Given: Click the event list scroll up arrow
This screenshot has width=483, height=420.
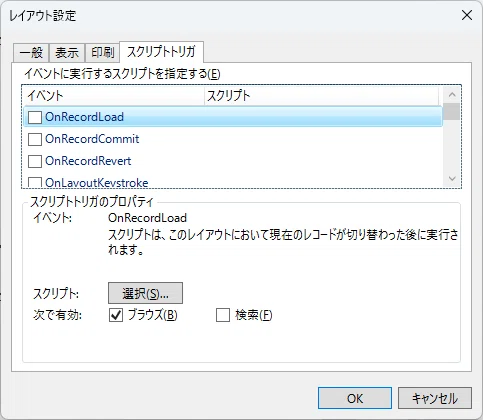Looking at the screenshot, I should tap(452, 95).
